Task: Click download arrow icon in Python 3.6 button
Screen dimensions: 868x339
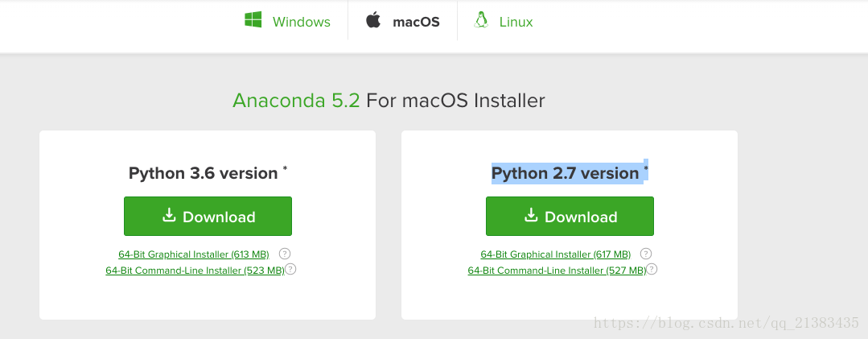Action: point(169,215)
